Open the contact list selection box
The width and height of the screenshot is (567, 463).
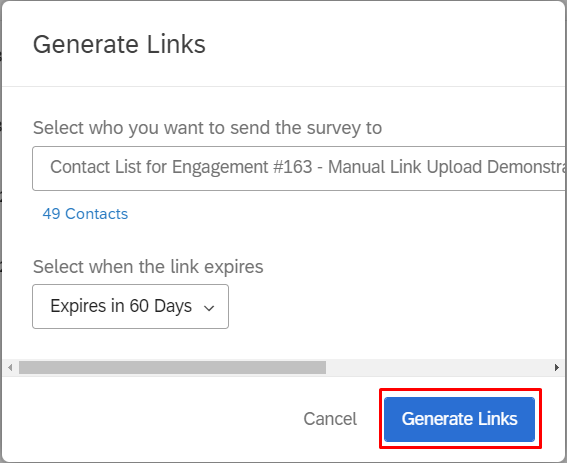299,168
